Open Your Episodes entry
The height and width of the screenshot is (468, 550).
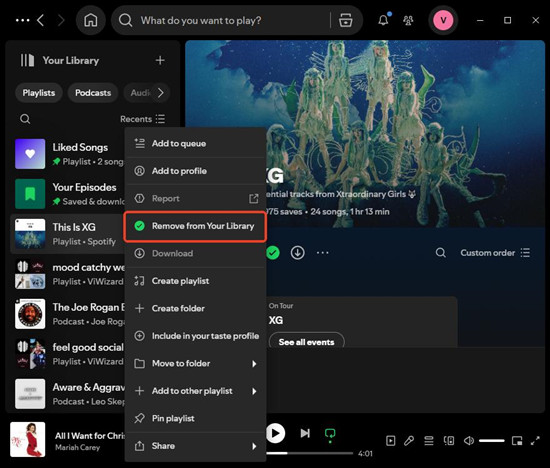pyautogui.click(x=69, y=194)
